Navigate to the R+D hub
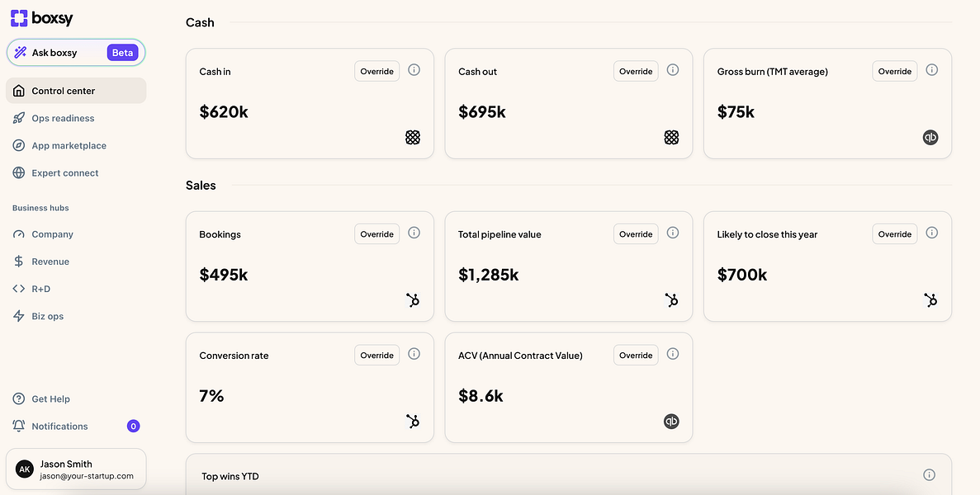This screenshot has width=980, height=495. coord(41,289)
